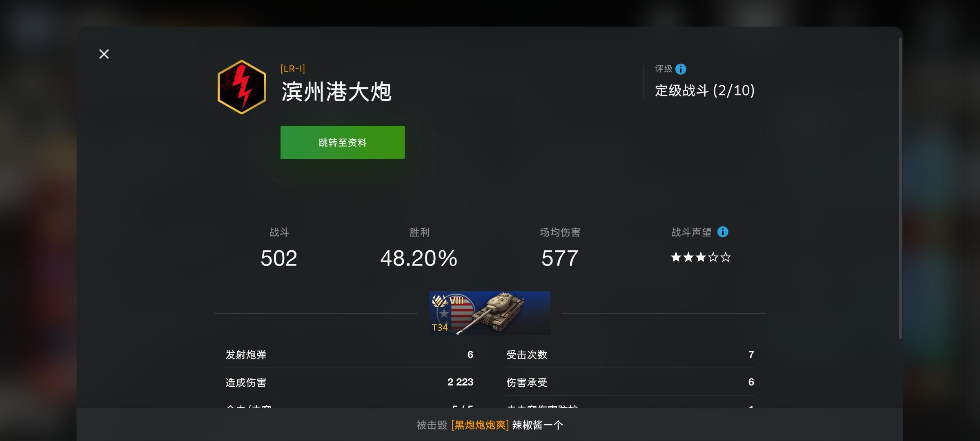The width and height of the screenshot is (980, 441).
Task: Click player name 滨州港大炮
Action: (x=336, y=91)
